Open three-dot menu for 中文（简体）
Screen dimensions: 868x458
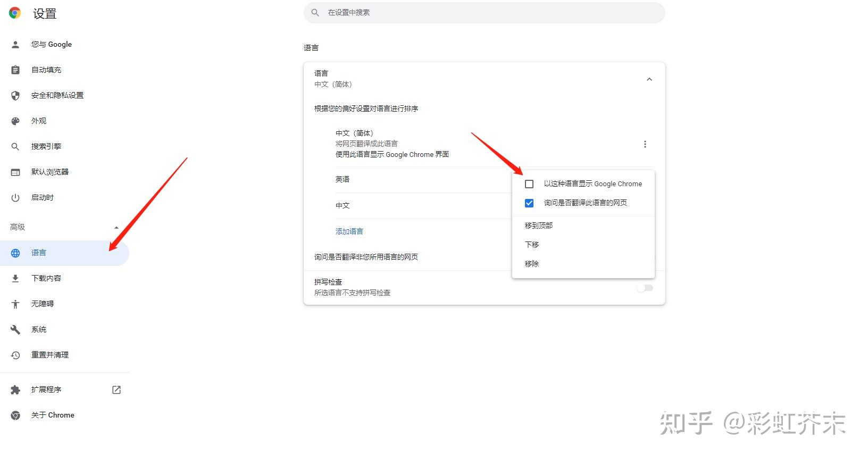tap(645, 144)
